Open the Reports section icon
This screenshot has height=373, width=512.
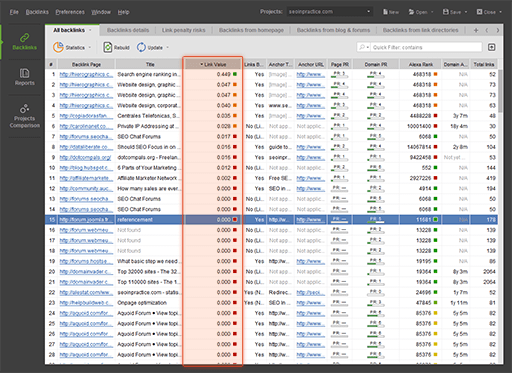click(24, 73)
